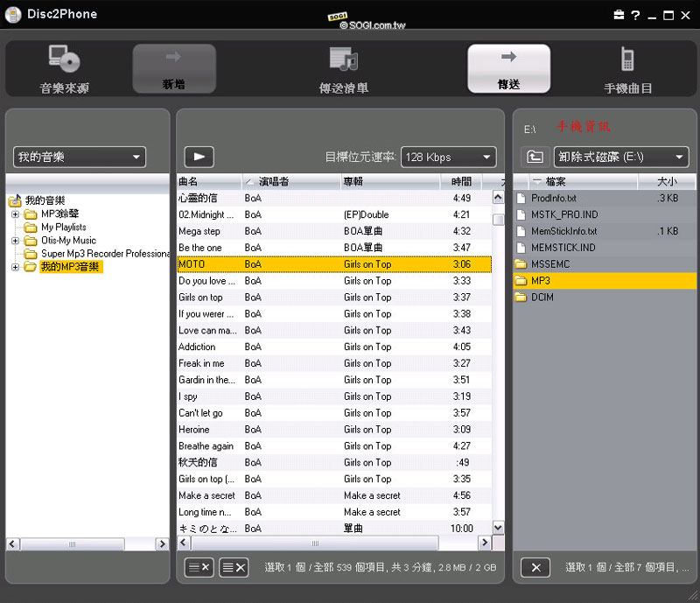Select the song I spy
The height and width of the screenshot is (603, 700).
pyautogui.click(x=334, y=396)
